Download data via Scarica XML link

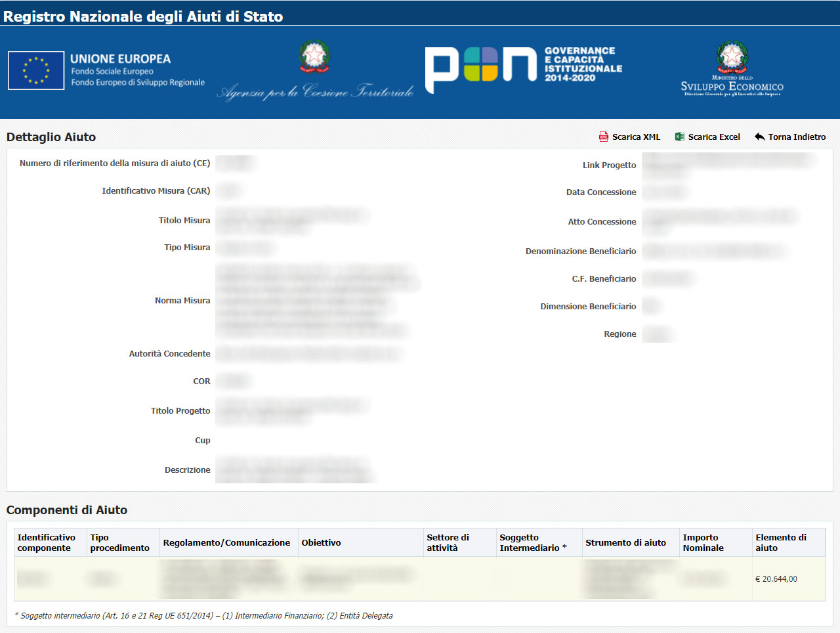[x=636, y=137]
